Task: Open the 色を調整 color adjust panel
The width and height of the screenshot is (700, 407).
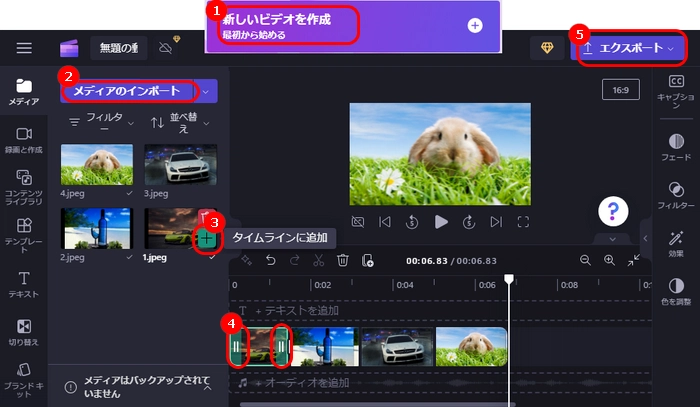Action: tap(676, 292)
